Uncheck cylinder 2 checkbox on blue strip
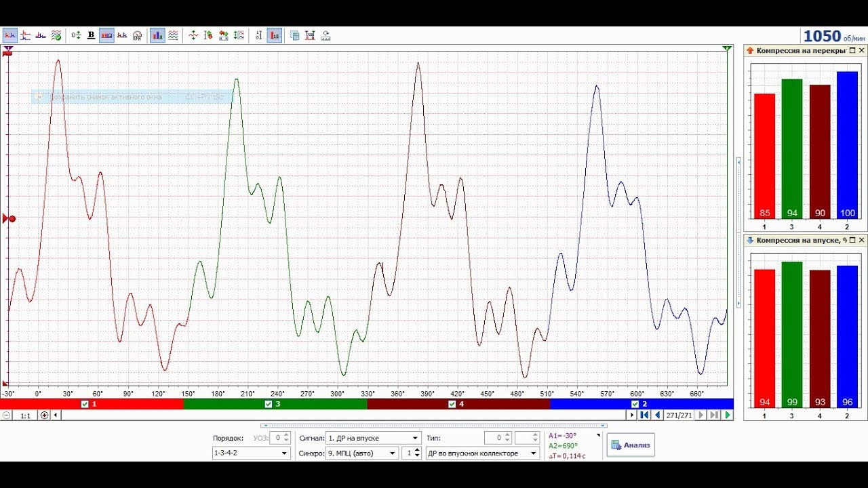Screen dimensions: 868x488 point(635,404)
